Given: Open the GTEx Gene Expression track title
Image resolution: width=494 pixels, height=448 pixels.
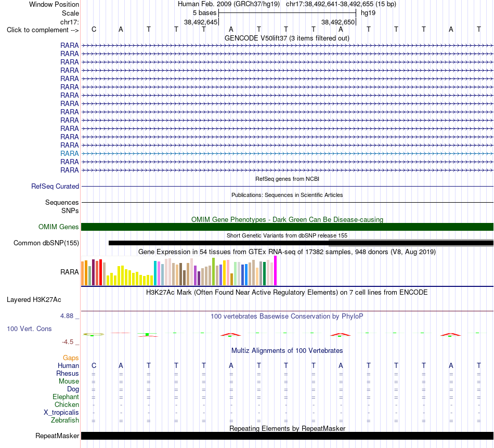Looking at the screenshot, I should [287, 252].
